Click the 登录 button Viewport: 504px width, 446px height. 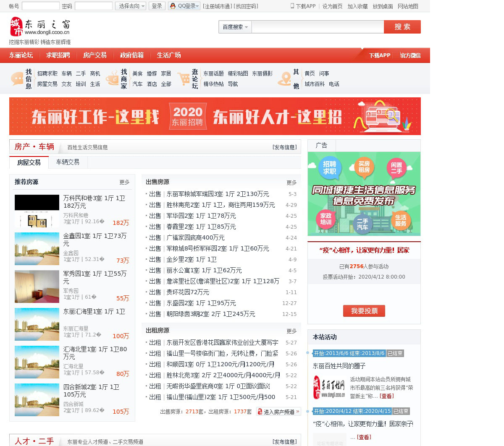pos(157,6)
